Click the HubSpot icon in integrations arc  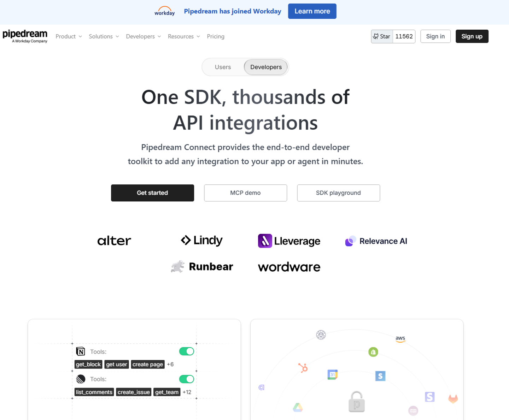coord(303,368)
